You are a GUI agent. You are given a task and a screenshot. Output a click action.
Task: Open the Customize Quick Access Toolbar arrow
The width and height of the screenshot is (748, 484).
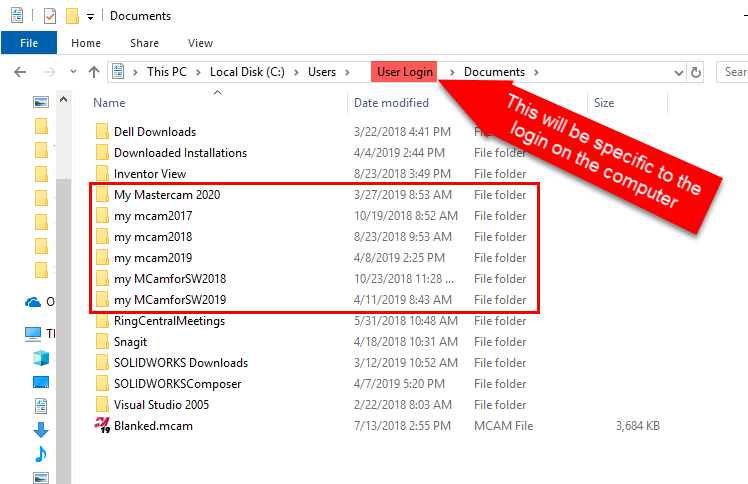point(90,17)
